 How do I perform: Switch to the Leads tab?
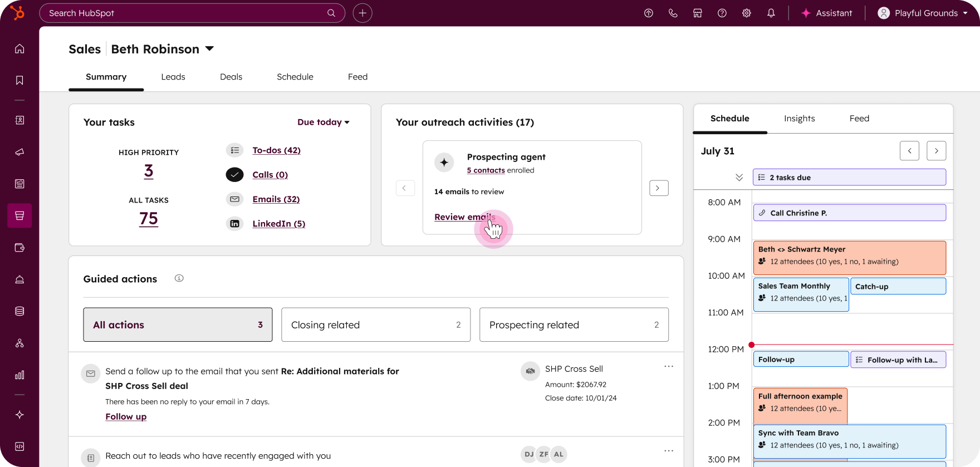click(x=173, y=77)
